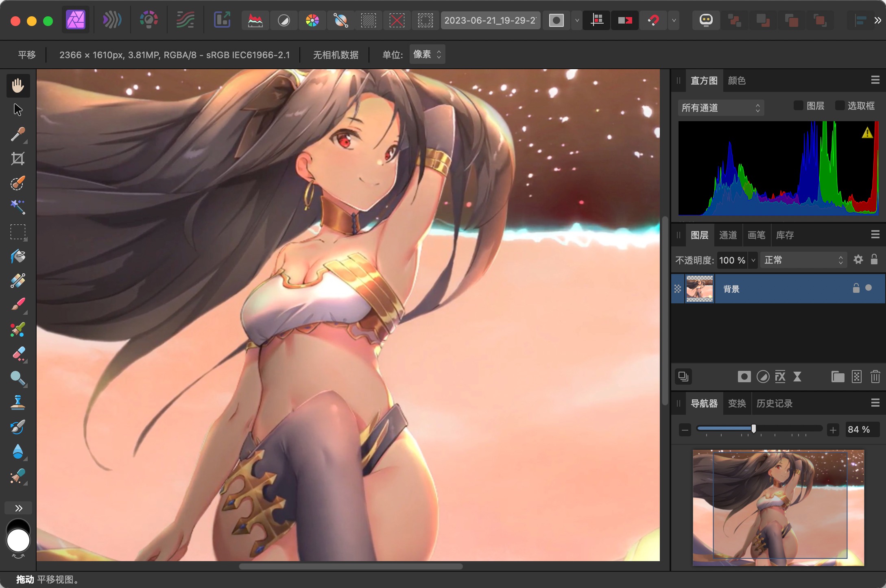This screenshot has width=886, height=588.
Task: Switch to the 颜色 tab
Action: [x=737, y=81]
